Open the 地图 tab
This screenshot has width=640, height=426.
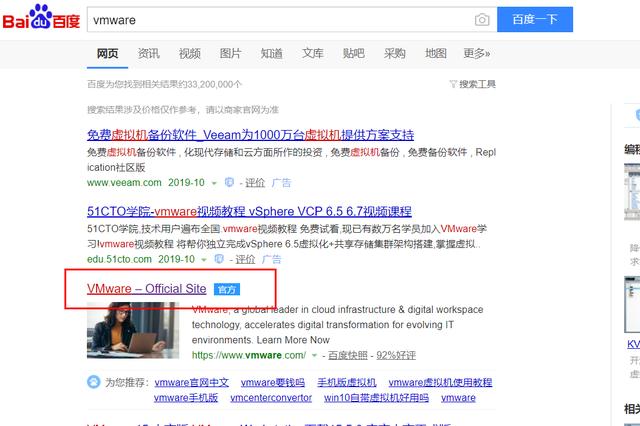point(436,53)
